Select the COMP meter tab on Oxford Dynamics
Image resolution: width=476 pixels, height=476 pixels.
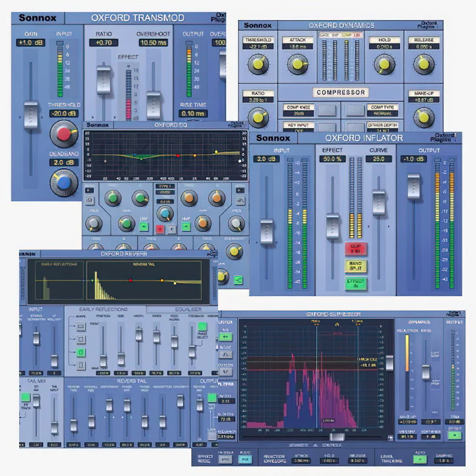(x=346, y=35)
